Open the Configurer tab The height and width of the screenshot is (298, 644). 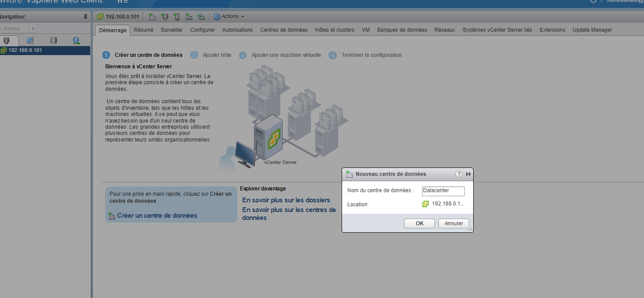pyautogui.click(x=202, y=30)
